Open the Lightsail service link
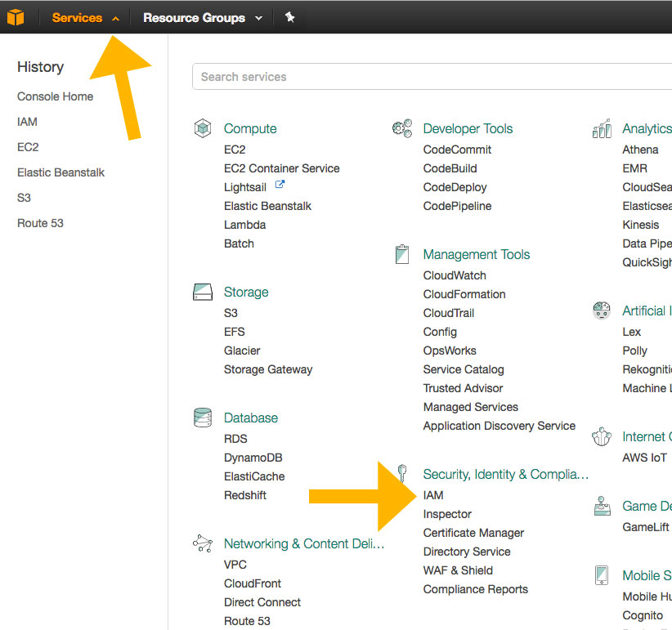The image size is (672, 630). click(x=245, y=187)
